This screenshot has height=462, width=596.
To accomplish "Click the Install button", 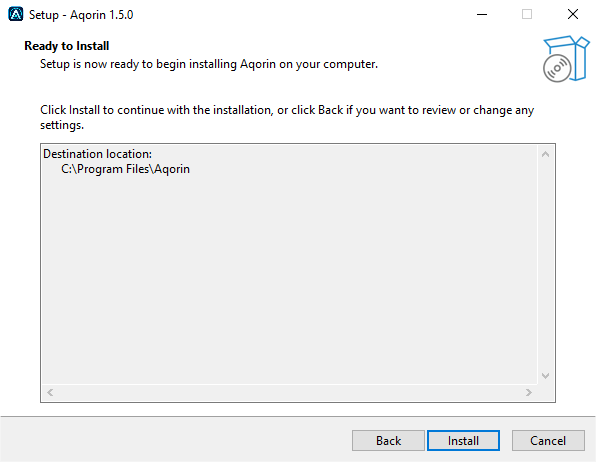I will pos(463,440).
